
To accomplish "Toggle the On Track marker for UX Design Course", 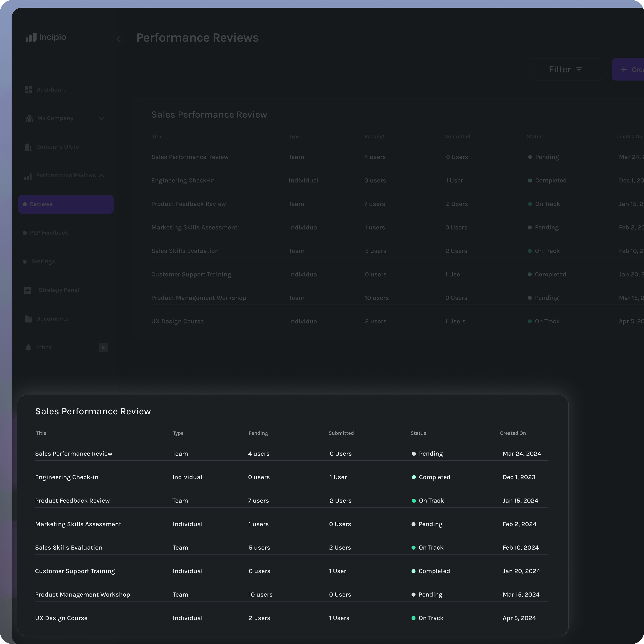I will tap(413, 618).
